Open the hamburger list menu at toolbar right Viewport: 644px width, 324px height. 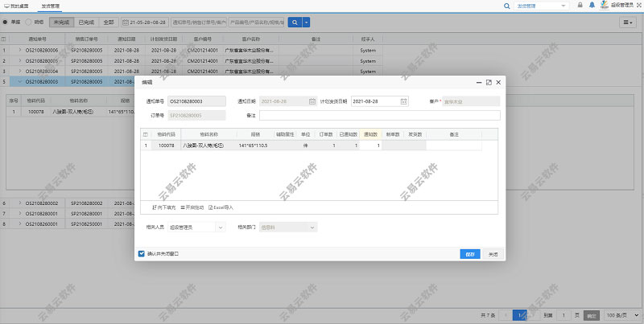click(x=628, y=23)
